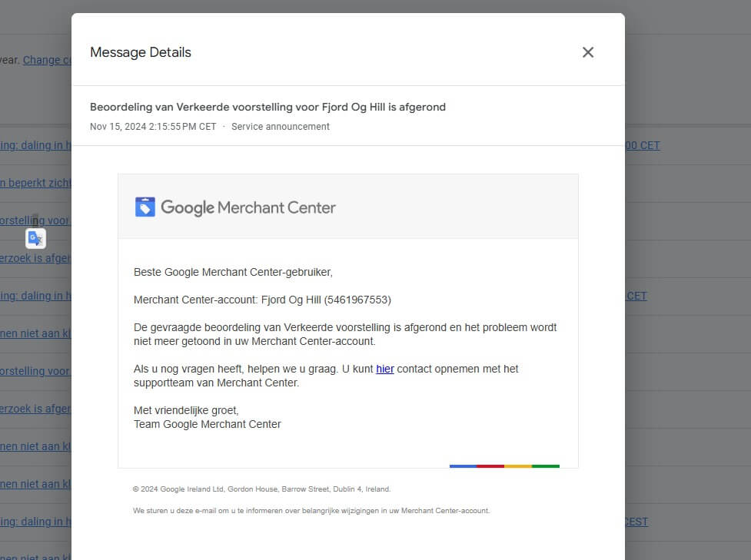Click the 'Message Details' dialog title
This screenshot has width=751, height=560.
coord(141,52)
